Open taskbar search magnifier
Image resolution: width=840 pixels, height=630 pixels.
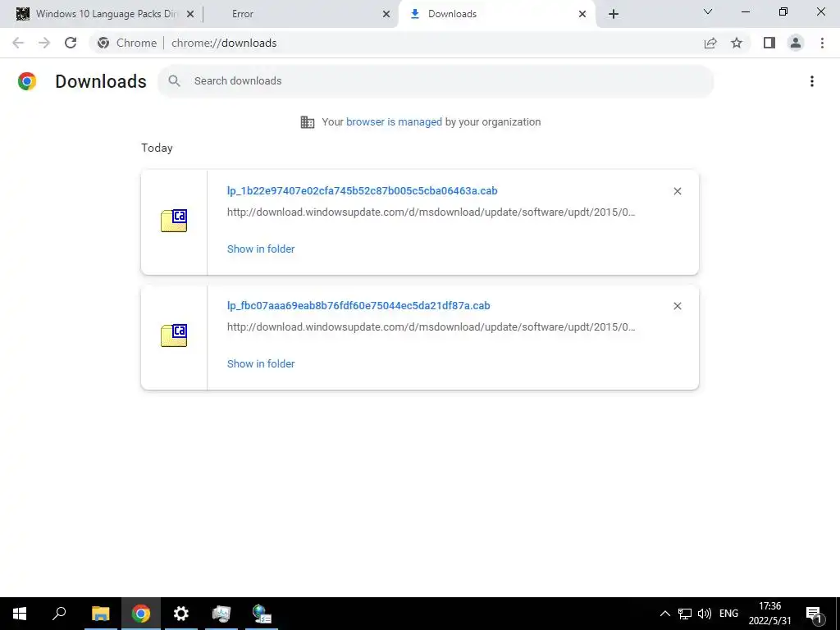pos(59,614)
